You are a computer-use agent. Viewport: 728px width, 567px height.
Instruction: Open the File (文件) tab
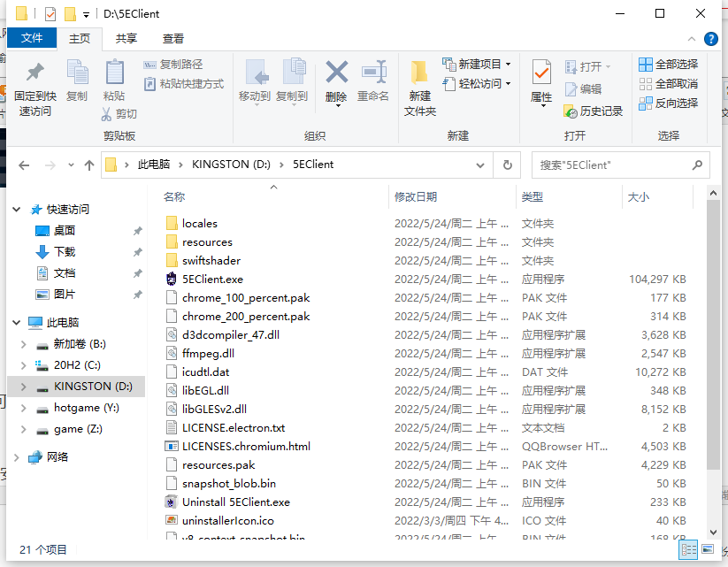click(32, 38)
